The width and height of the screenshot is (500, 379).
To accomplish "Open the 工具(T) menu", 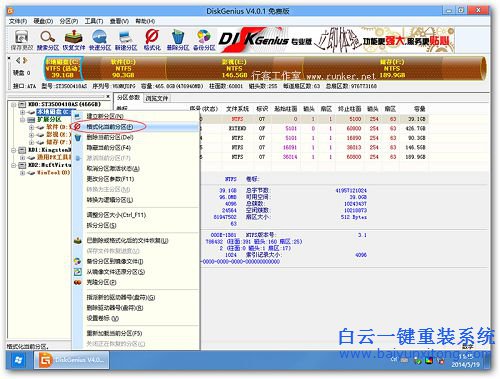I will tap(94, 21).
